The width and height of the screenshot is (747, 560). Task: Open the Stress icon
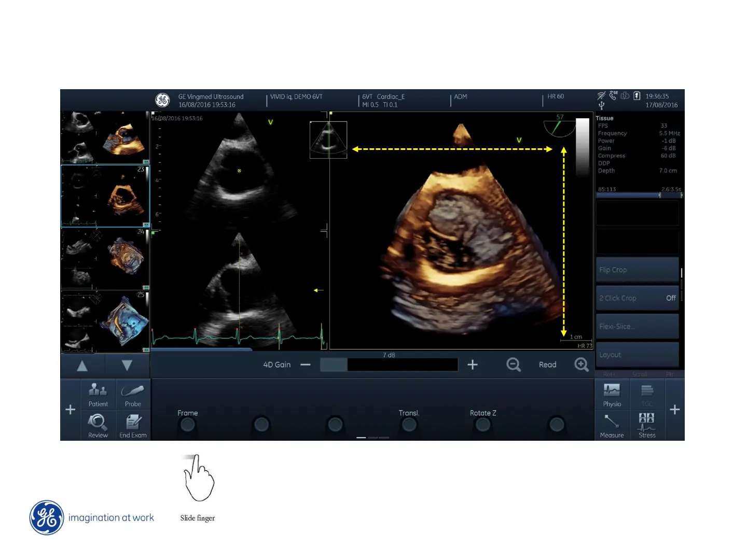tap(647, 426)
